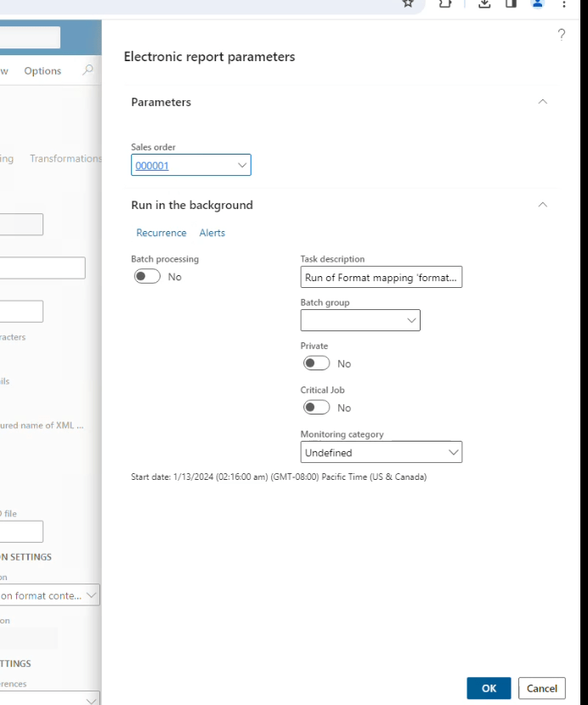
Task: Collapse the Run in the background section
Action: click(x=542, y=205)
